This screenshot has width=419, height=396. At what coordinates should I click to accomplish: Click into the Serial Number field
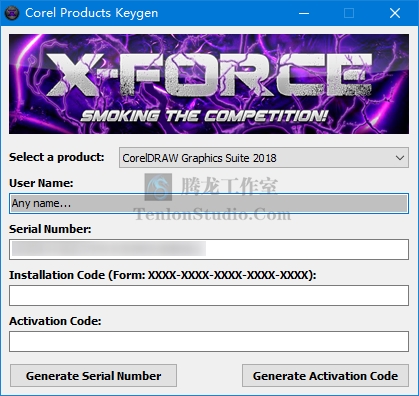(209, 249)
